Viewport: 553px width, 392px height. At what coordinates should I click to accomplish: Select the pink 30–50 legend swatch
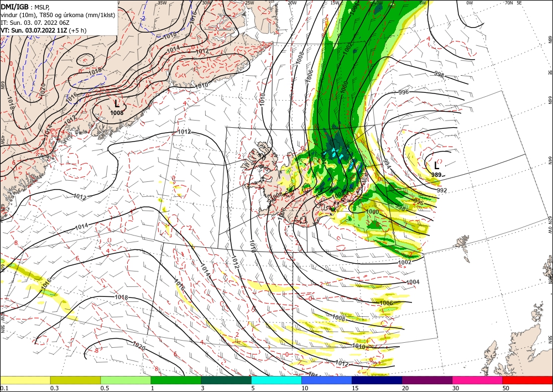pyautogui.click(x=478, y=380)
